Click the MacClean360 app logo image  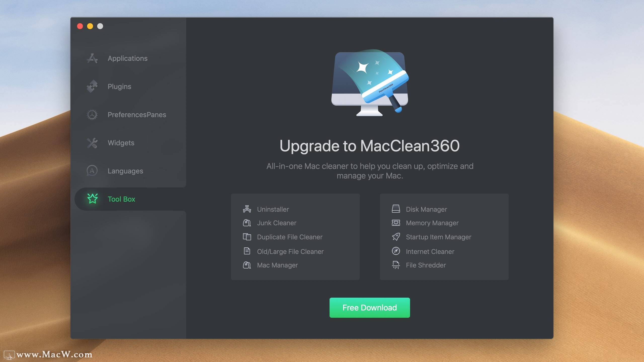[370, 83]
